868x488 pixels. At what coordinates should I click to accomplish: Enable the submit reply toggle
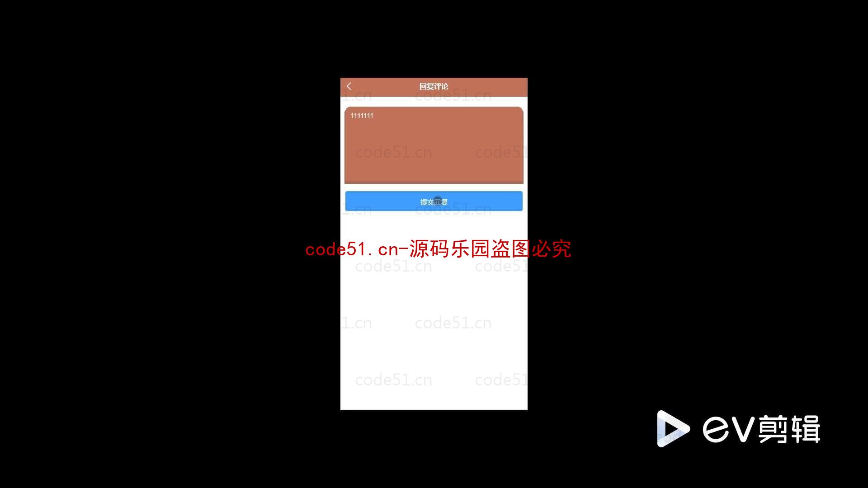tap(434, 202)
